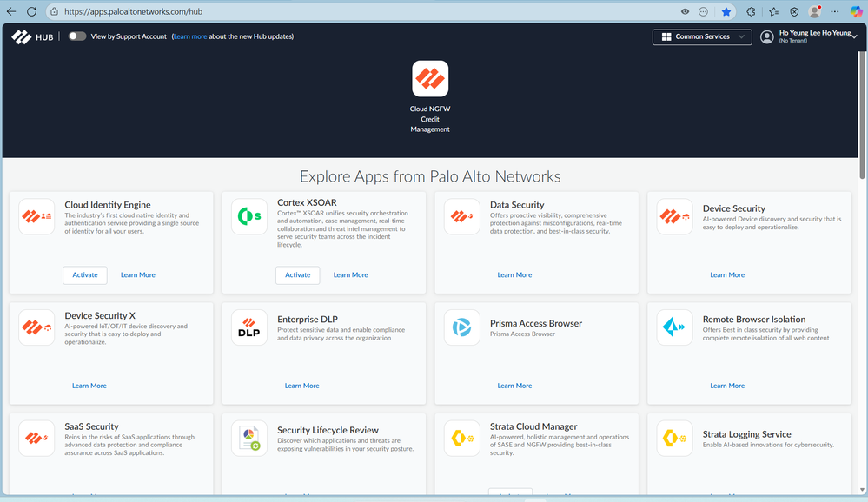Activate Cloud Identity Engine
Image resolution: width=868 pixels, height=502 pixels.
click(85, 274)
